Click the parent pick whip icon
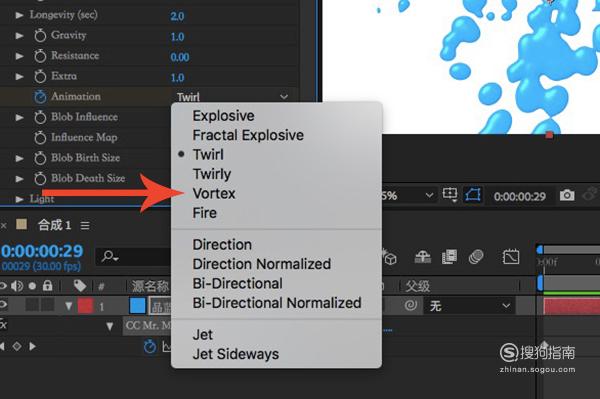Viewport: 600px width, 399px height. point(411,305)
